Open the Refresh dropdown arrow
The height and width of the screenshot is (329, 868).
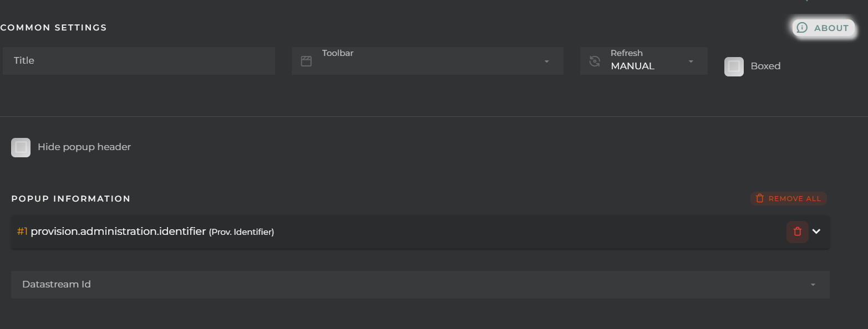point(691,61)
